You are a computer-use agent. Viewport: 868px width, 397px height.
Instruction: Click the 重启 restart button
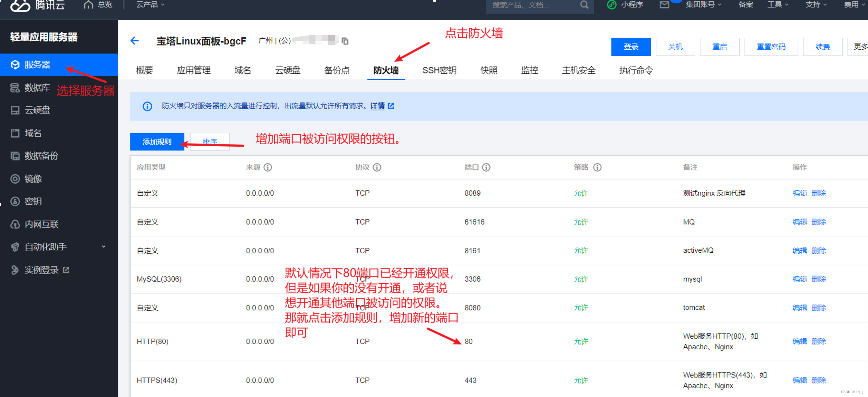pos(719,47)
